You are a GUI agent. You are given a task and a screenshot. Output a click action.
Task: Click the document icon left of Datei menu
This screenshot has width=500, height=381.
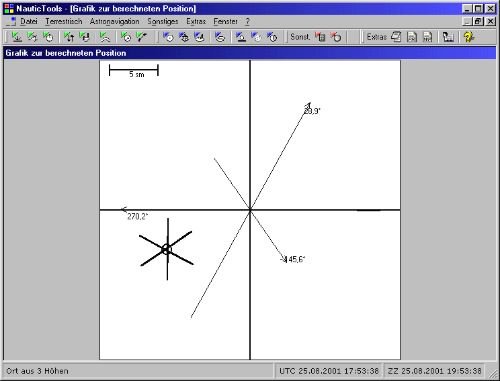click(x=12, y=22)
